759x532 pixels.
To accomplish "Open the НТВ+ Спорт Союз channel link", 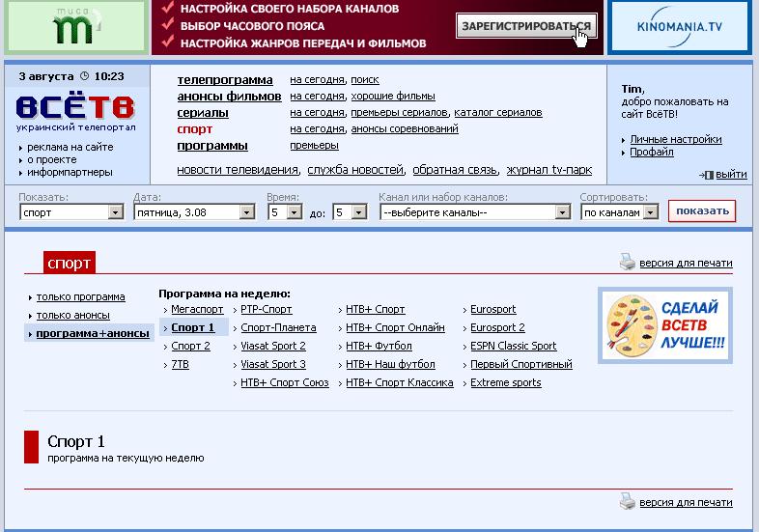I will pos(285,383).
